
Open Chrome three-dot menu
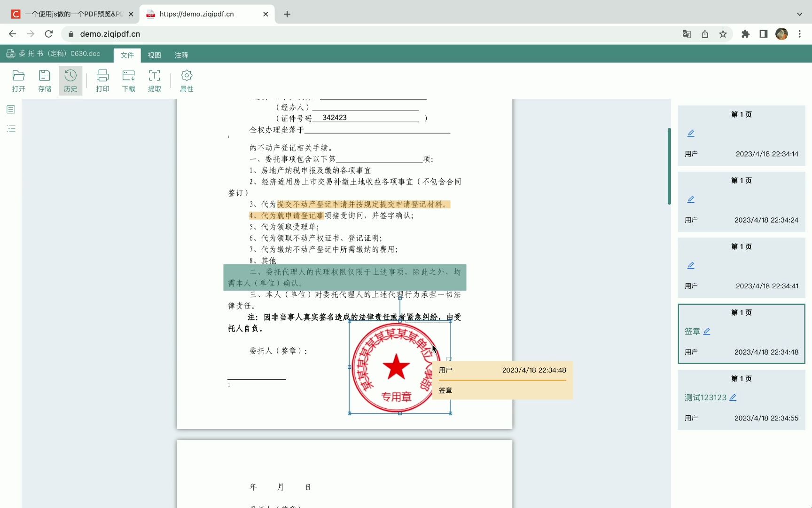(x=799, y=34)
